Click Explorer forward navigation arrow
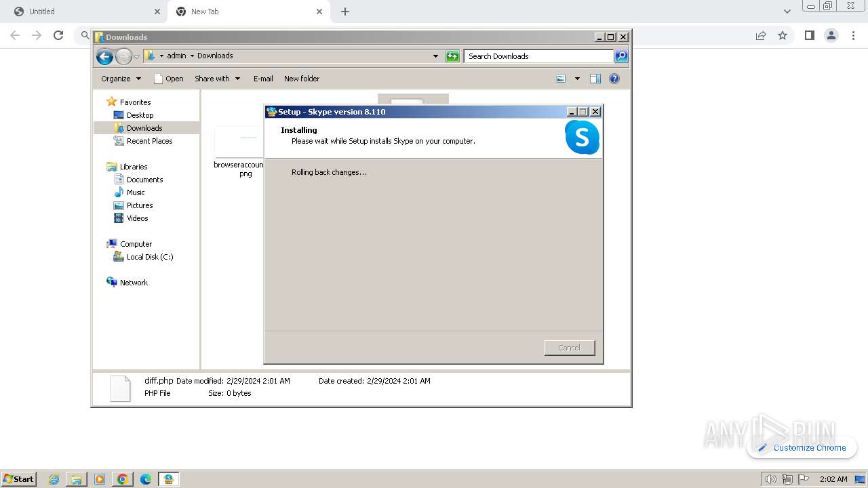This screenshot has width=868, height=488. click(123, 56)
